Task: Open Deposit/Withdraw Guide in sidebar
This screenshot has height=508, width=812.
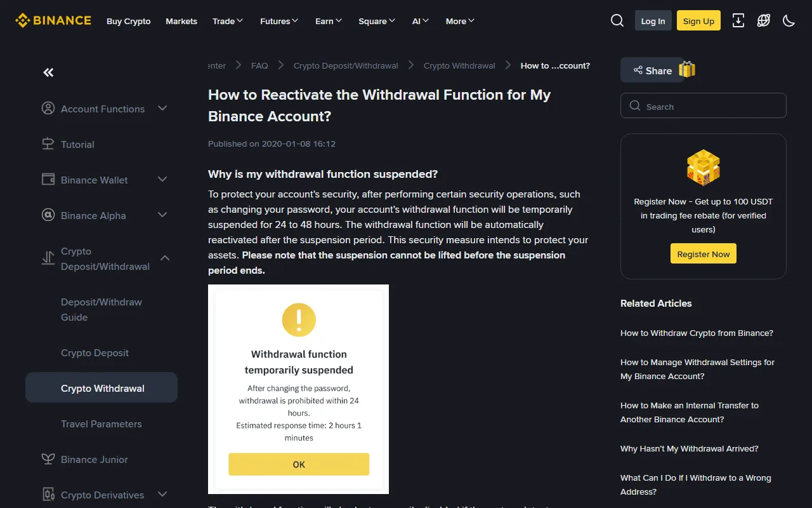Action: (101, 310)
